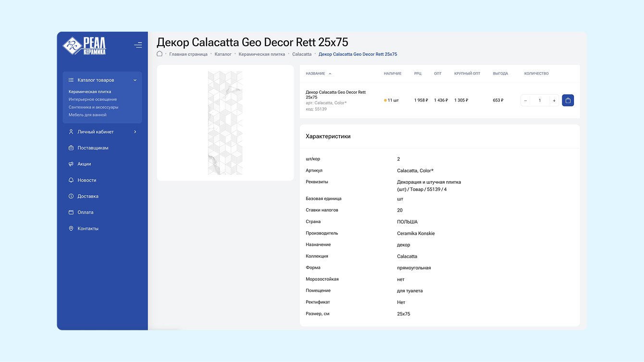Click the Форма value прямоугольная
This screenshot has width=644, height=362.
tap(414, 268)
